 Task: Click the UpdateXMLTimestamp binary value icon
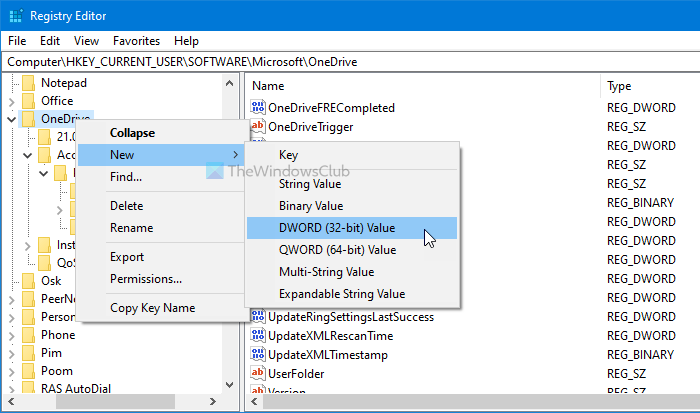(x=258, y=355)
